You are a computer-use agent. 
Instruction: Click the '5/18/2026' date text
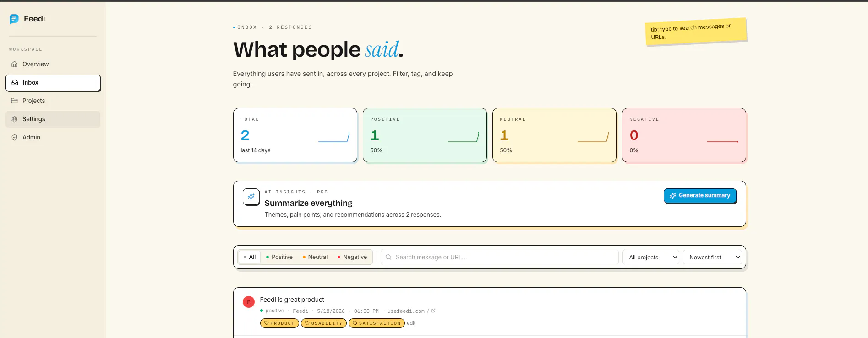pos(331,311)
